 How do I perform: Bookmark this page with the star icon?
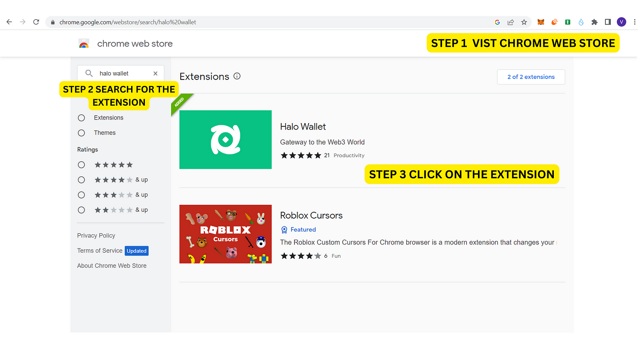tap(524, 22)
